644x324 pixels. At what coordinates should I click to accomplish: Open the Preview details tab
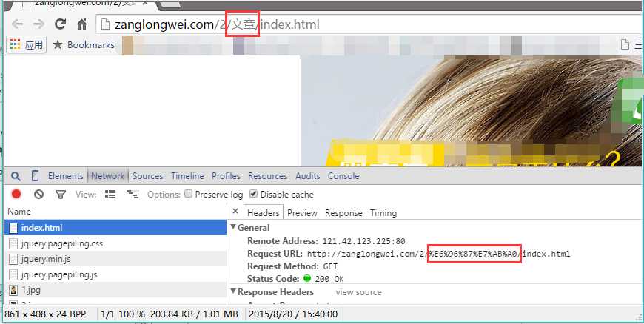[302, 213]
